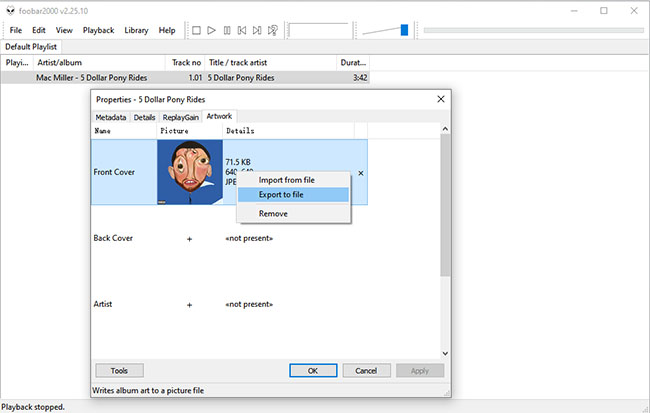Click the Playing column header
The width and height of the screenshot is (650, 413).
17,63
